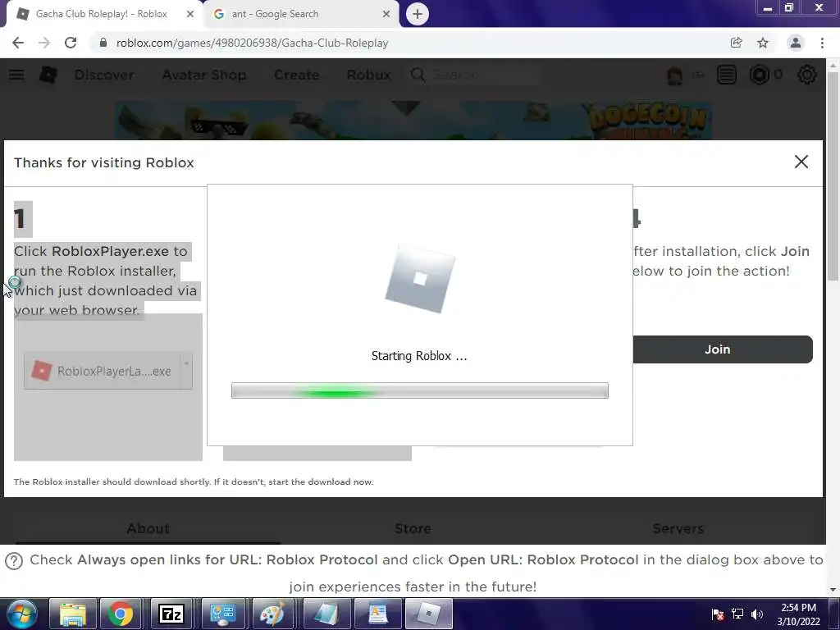Screen dimensions: 840x630
Task: Click the Chrome forward arrow
Action: pyautogui.click(x=44, y=43)
